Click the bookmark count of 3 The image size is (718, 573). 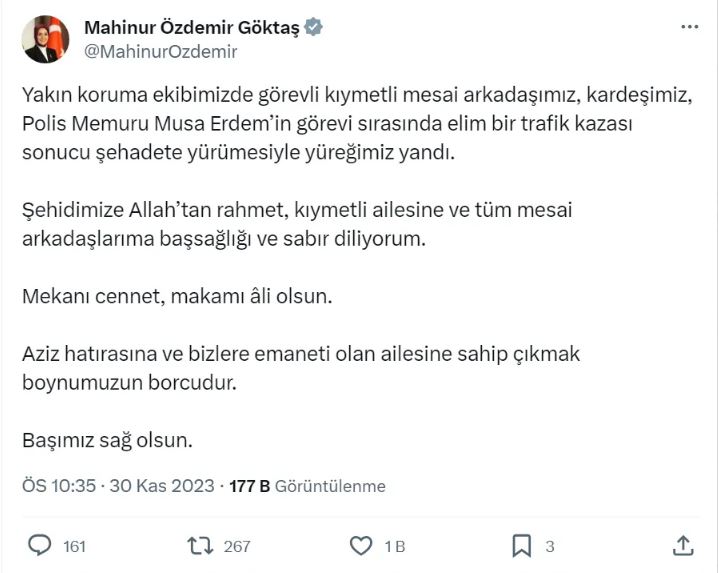(550, 546)
